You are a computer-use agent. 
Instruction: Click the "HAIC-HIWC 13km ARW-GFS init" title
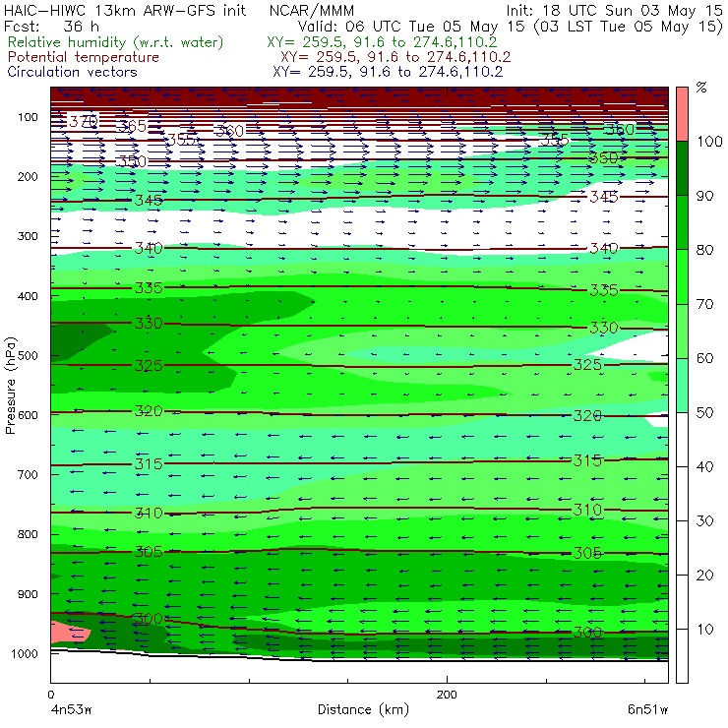tap(125, 11)
